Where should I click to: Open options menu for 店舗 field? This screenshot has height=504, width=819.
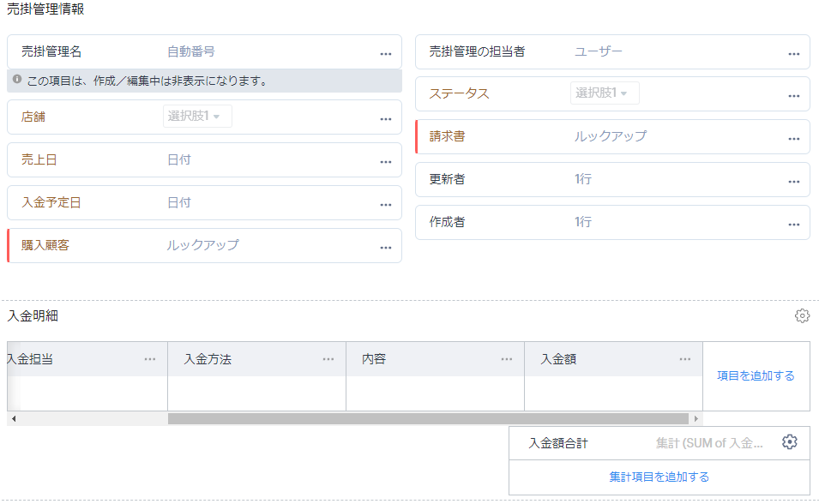point(385,119)
